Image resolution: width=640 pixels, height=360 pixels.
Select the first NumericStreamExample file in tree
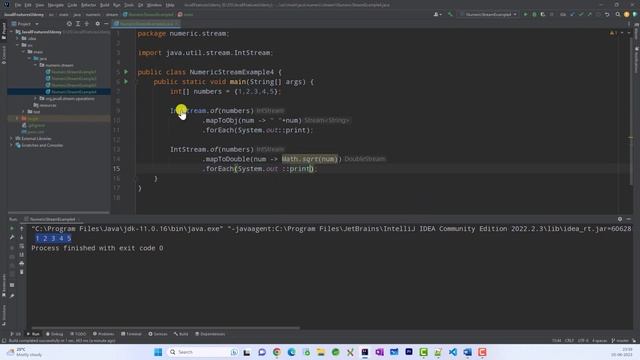pos(74,72)
